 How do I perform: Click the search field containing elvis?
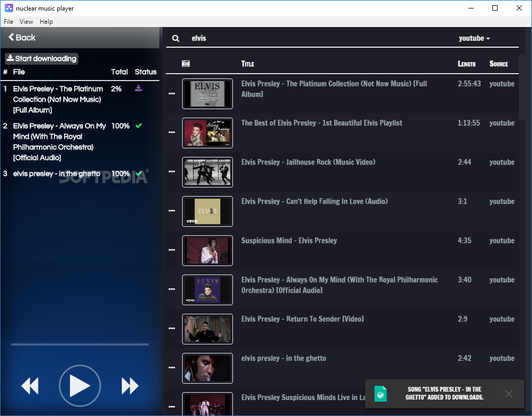click(x=319, y=38)
